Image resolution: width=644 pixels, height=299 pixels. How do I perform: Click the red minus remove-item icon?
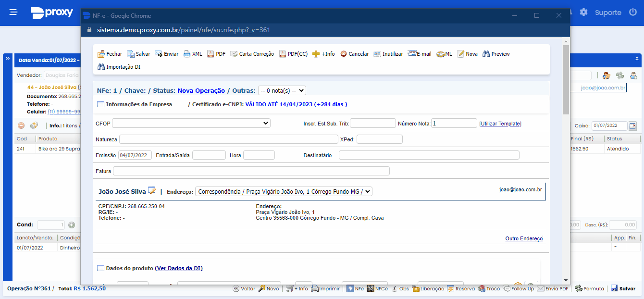(x=21, y=125)
